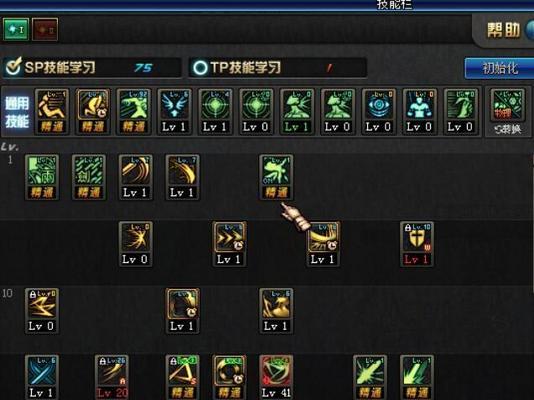Viewport: 534px width, 400px height.
Task: Click the 初始化 reset button
Action: point(499,68)
